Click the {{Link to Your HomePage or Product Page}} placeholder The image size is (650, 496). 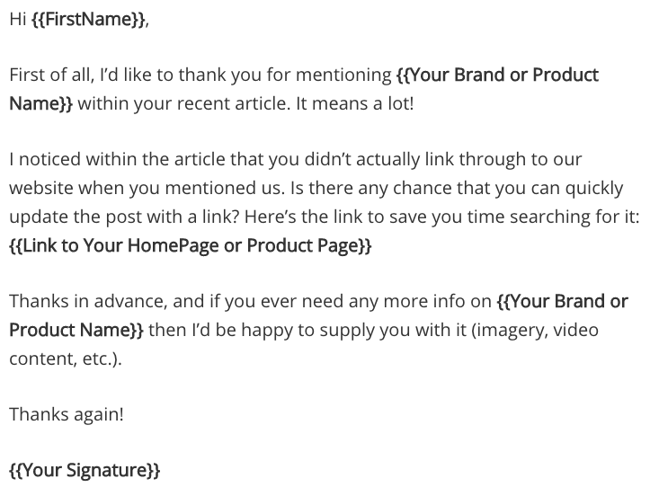[x=190, y=245]
